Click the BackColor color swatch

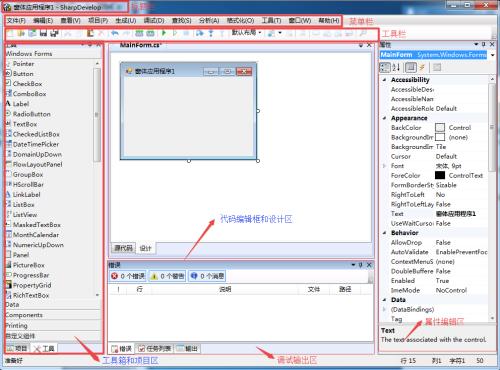tap(440, 128)
